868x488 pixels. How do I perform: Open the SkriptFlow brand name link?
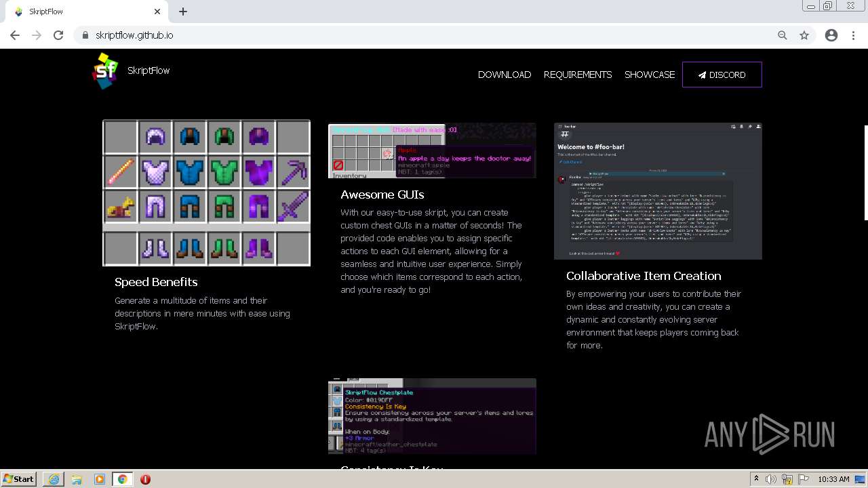point(149,70)
